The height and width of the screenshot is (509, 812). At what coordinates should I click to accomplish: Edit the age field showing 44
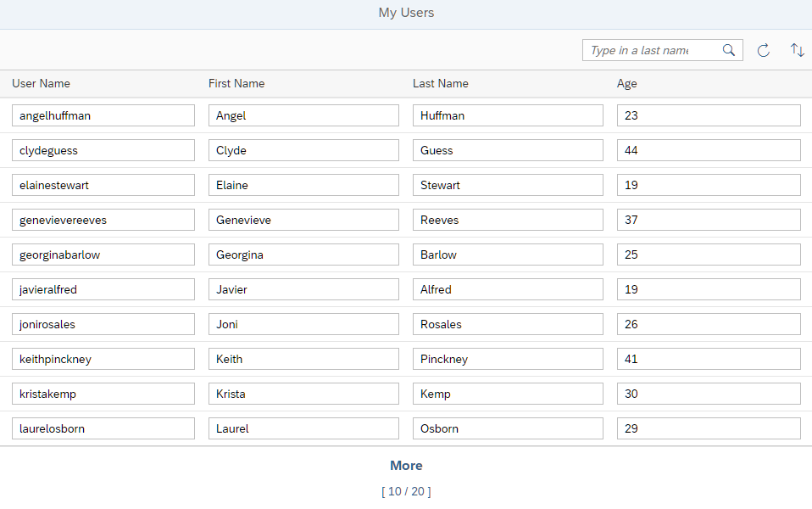click(709, 150)
